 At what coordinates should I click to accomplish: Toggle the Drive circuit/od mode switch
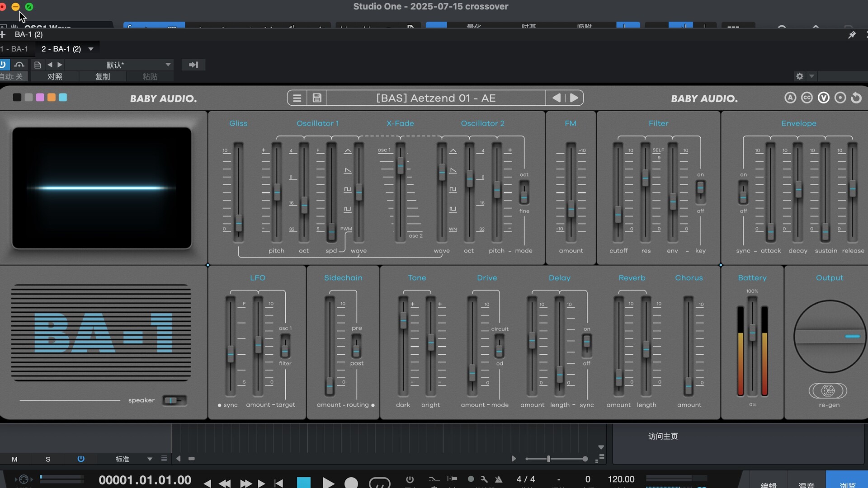point(499,346)
